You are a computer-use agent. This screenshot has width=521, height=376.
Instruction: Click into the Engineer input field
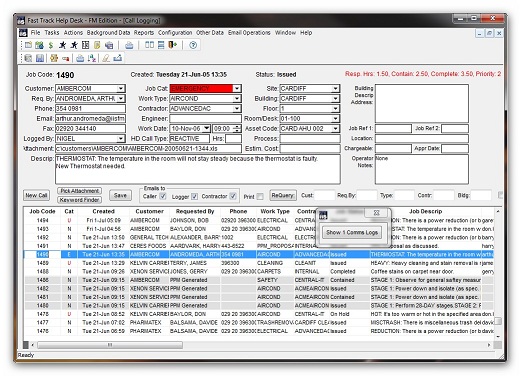tap(205, 118)
